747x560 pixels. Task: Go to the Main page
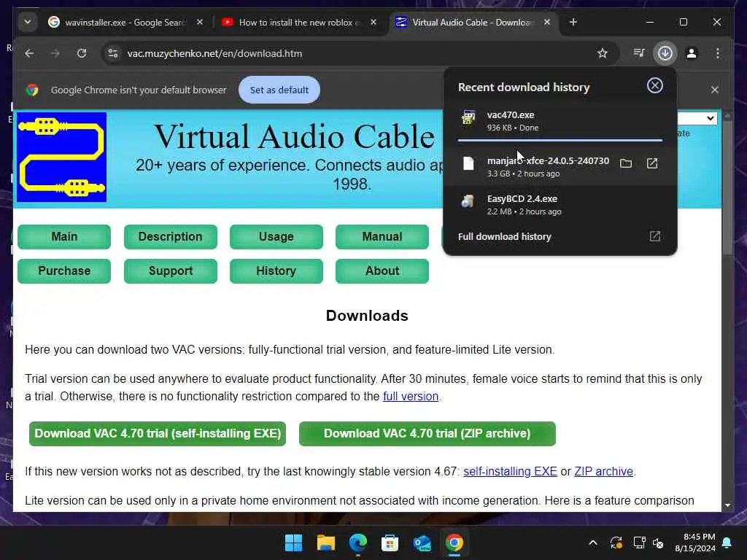tap(64, 237)
